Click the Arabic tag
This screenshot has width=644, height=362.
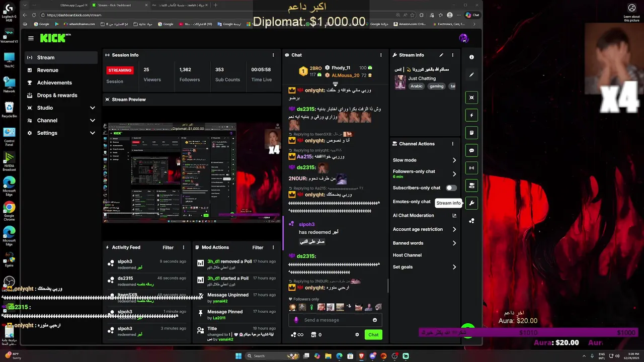point(417,86)
